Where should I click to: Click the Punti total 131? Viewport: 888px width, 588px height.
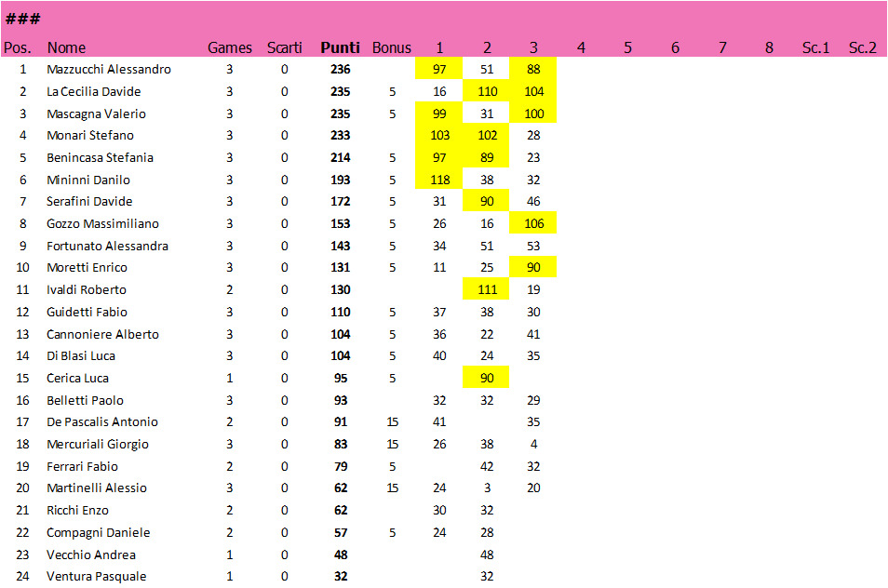pos(341,267)
